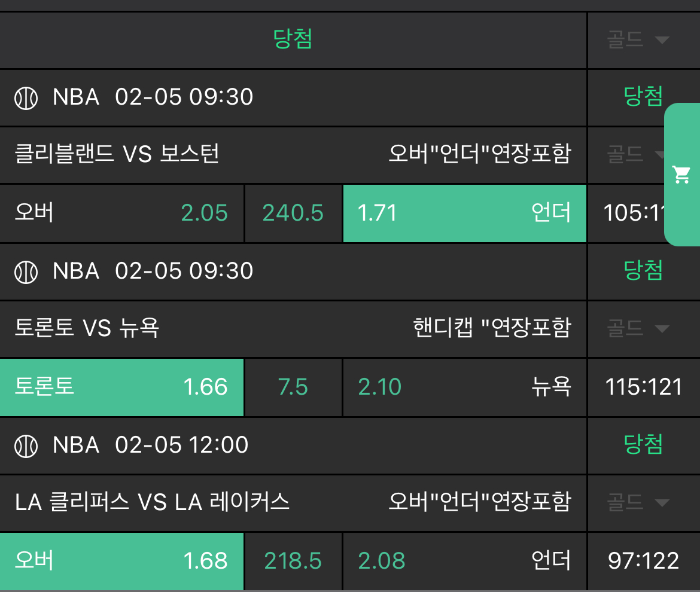Select 토론토 1.66 handicap option
Image resolution: width=700 pixels, height=592 pixels.
tap(121, 387)
